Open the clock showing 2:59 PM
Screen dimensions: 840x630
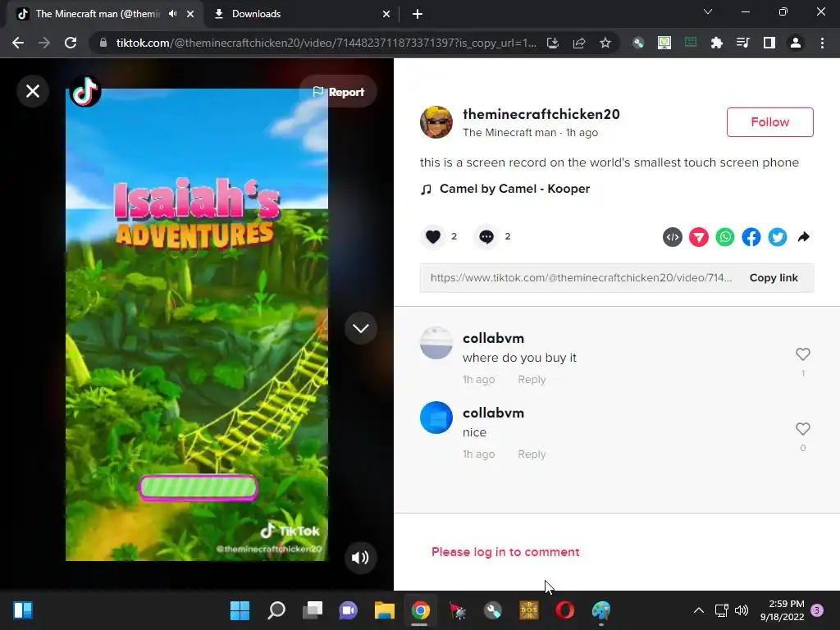[783, 610]
